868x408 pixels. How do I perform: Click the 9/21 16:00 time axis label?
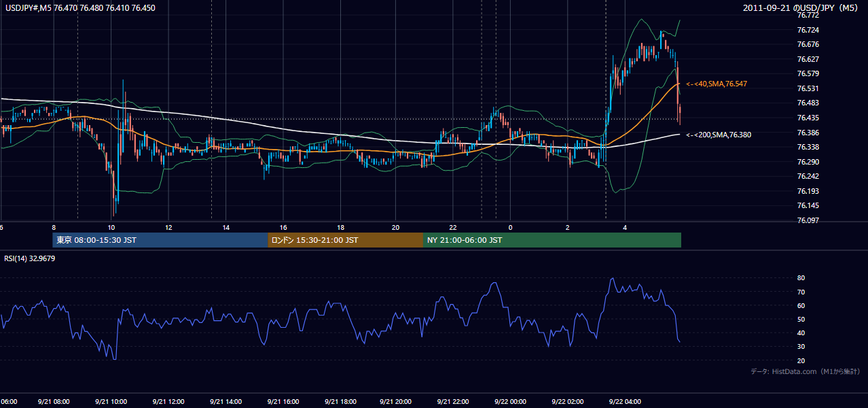tap(283, 402)
